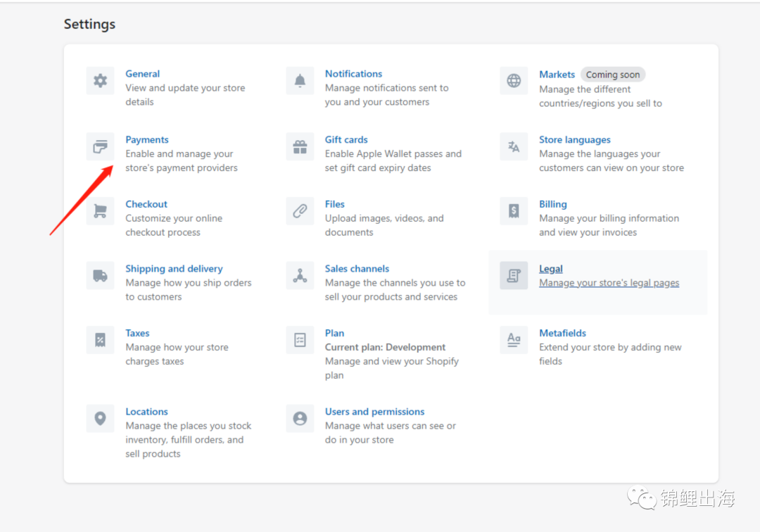Click the Locations pin icon
This screenshot has height=532, width=760.
(x=100, y=419)
